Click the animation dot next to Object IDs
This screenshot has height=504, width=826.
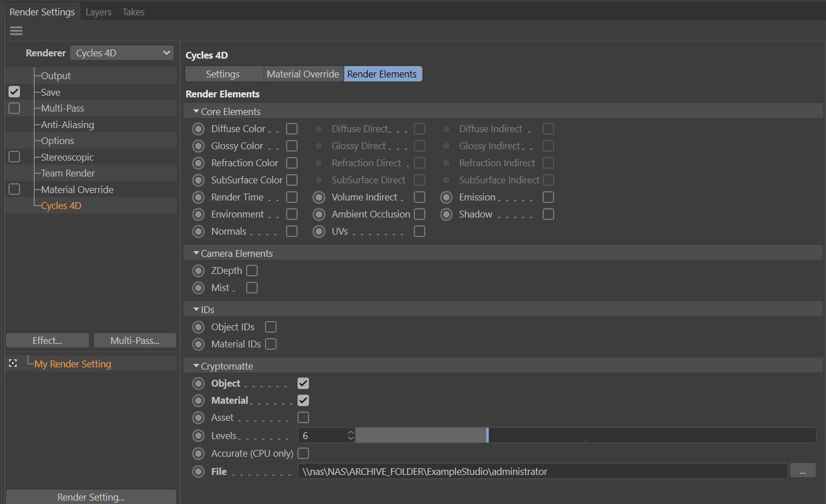tap(198, 327)
